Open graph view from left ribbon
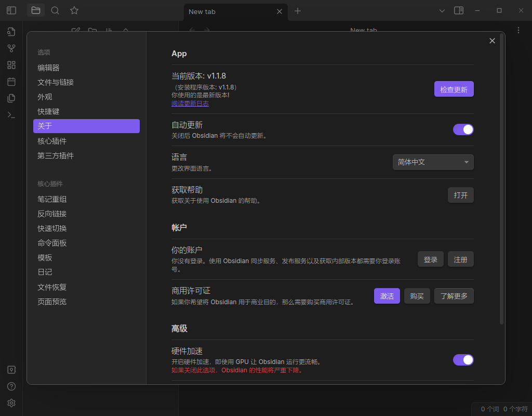 [11, 48]
